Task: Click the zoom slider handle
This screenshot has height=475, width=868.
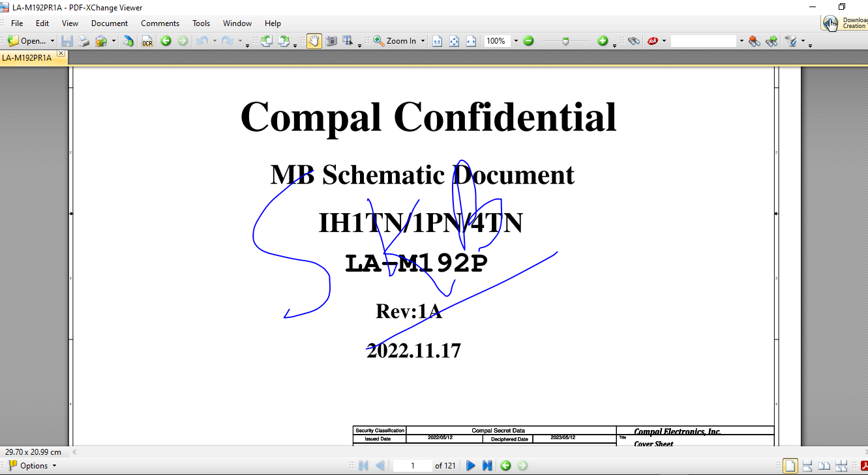Action: pos(565,41)
